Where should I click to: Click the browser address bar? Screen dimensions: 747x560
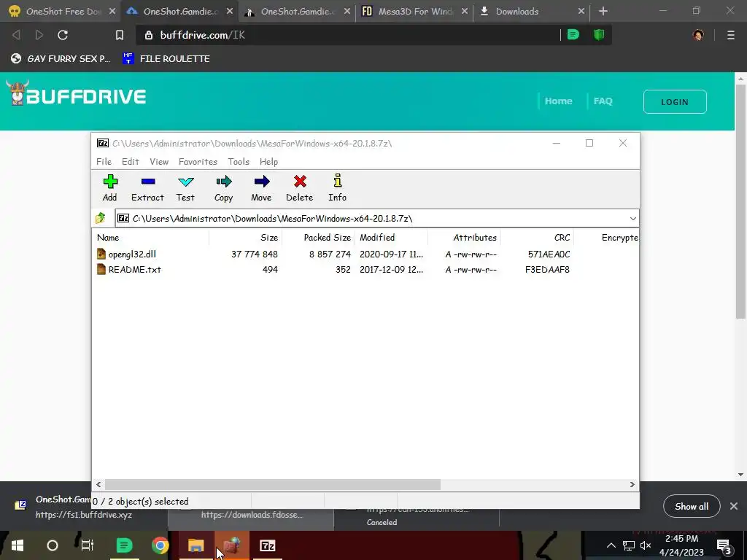tap(348, 35)
